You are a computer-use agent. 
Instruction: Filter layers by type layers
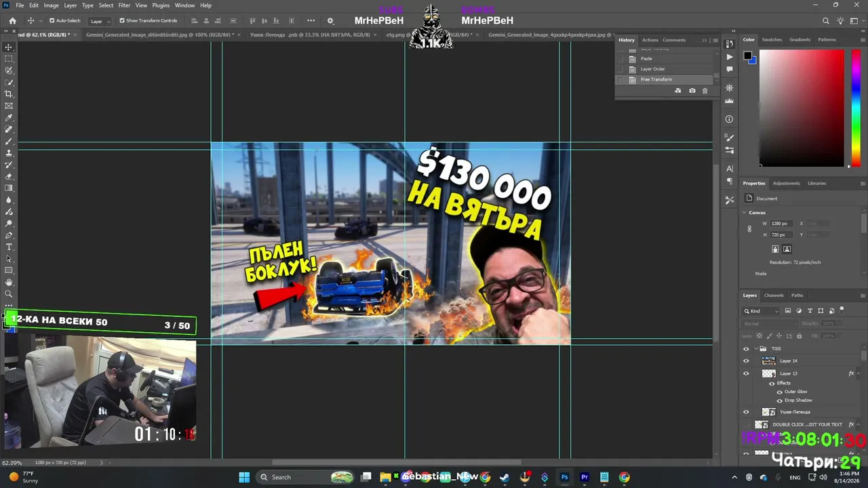[x=810, y=311]
